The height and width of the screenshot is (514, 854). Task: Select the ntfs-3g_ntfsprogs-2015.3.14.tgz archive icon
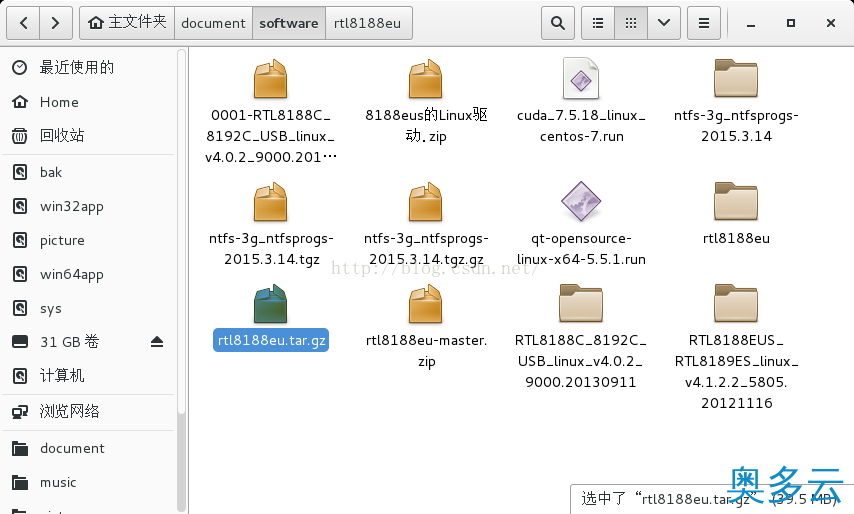(271, 202)
